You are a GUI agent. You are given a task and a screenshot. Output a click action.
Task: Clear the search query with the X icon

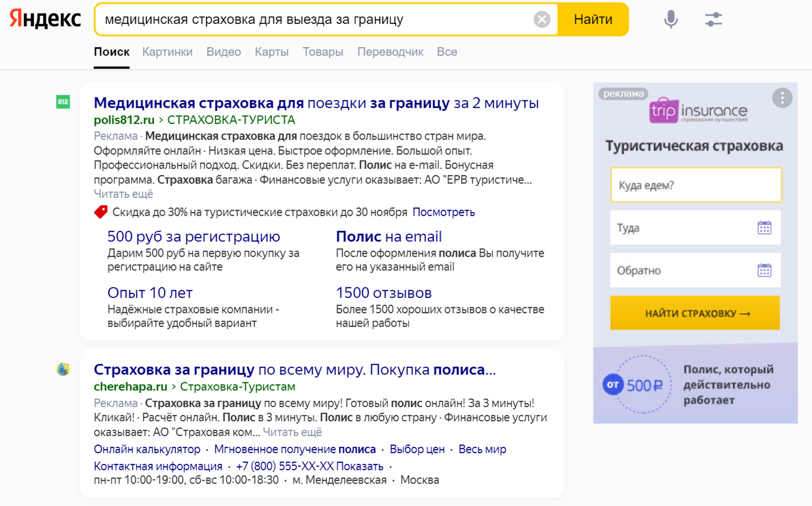click(x=542, y=19)
